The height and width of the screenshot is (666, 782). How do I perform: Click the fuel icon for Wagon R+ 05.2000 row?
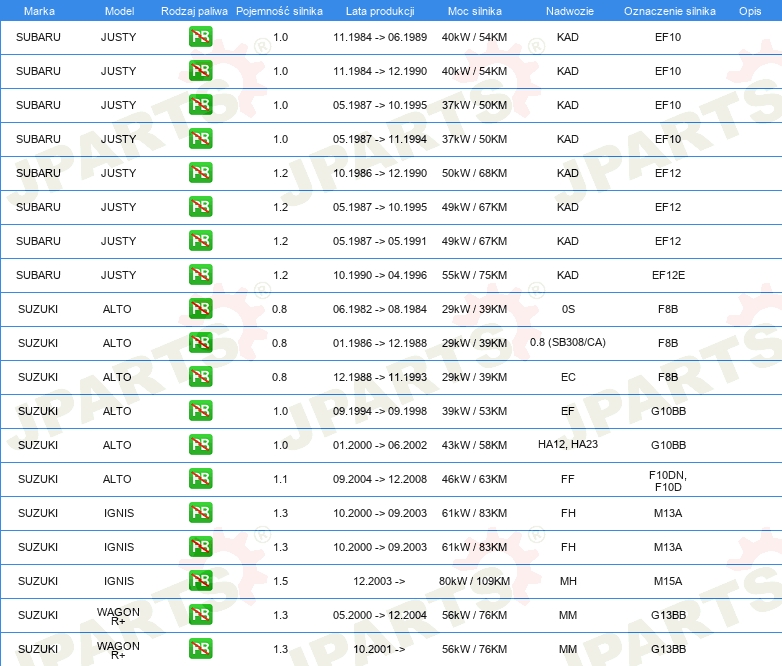[200, 614]
